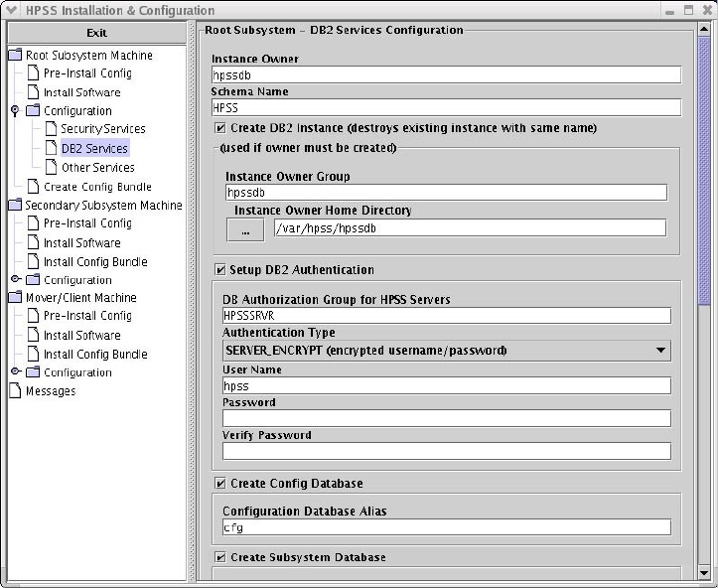The width and height of the screenshot is (718, 588).
Task: Click the Mover/Client Machine folder icon
Action: pyautogui.click(x=15, y=297)
